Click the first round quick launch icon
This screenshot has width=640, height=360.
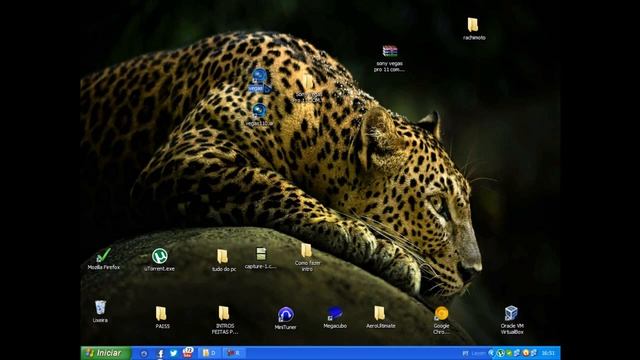pyautogui.click(x=144, y=353)
